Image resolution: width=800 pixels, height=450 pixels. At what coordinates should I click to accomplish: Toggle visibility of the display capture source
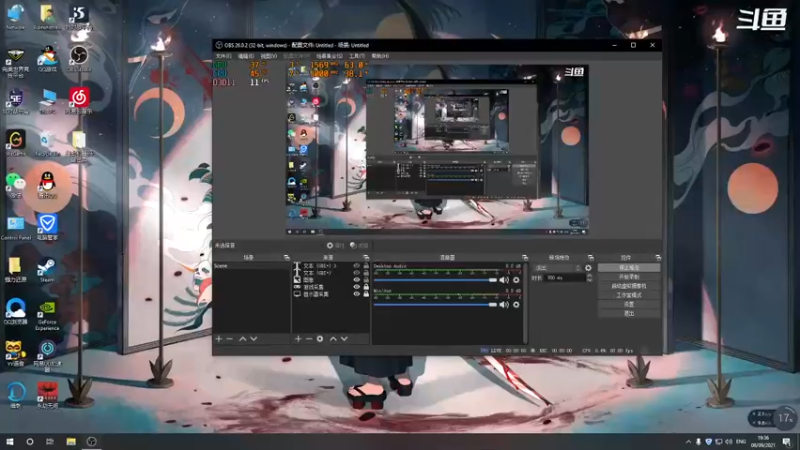356,294
